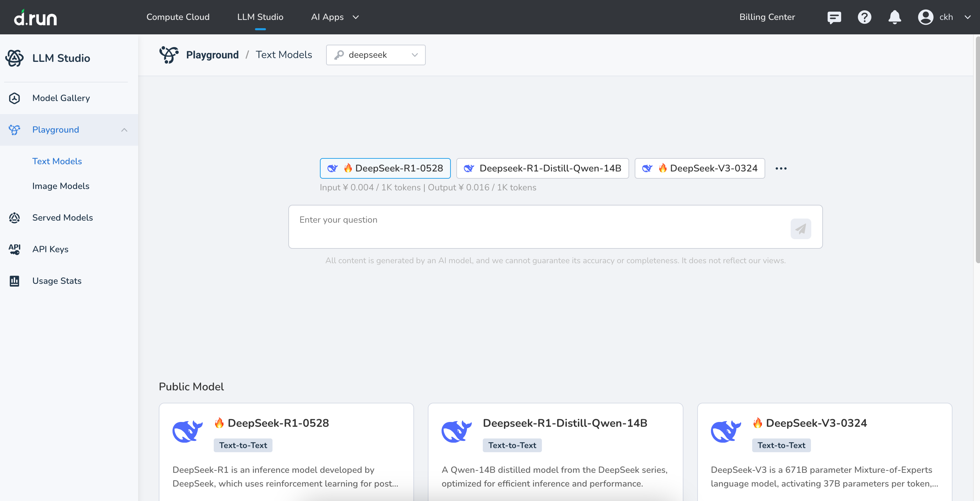
Task: Go to Image Models in sidebar
Action: 61,186
